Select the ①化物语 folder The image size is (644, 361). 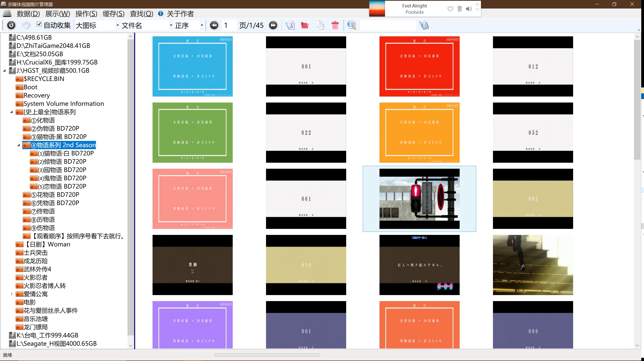pyautogui.click(x=43, y=120)
